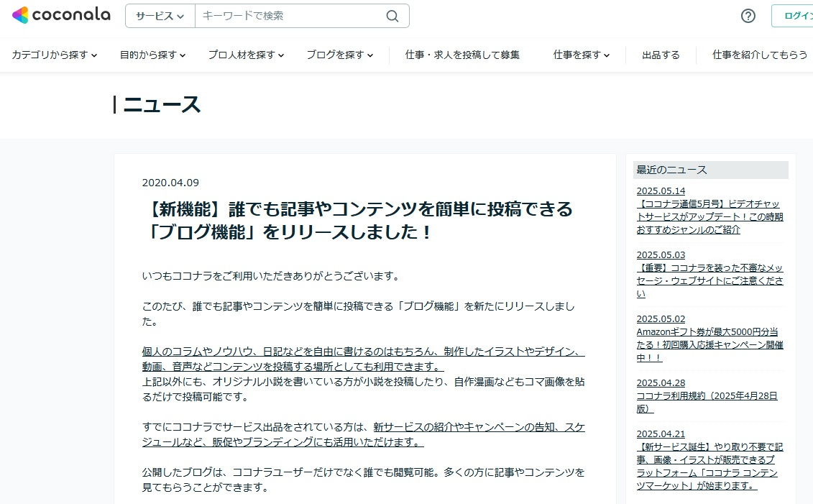This screenshot has height=504, width=813.
Task: Click the 2025.05.14 news date
Action: click(661, 191)
